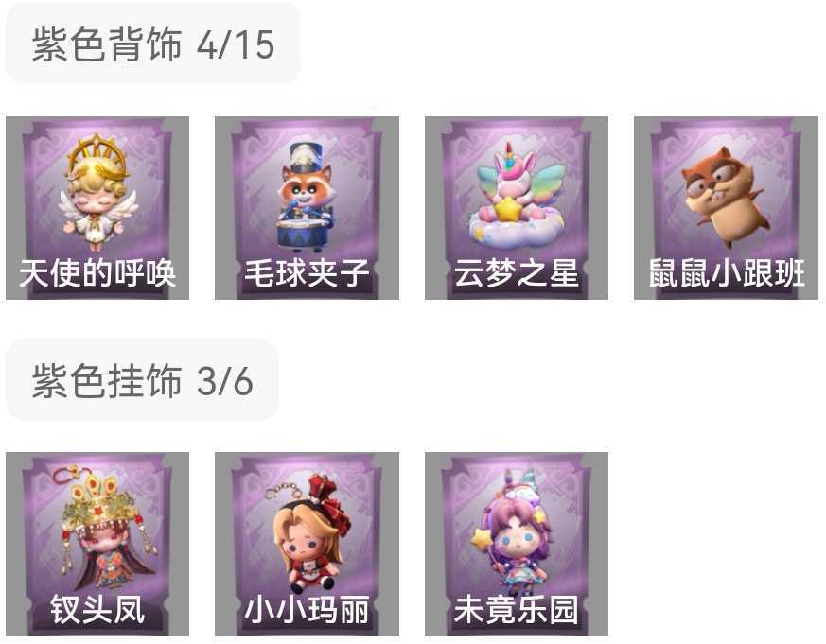
Task: Click the 天使的呼唤 name caption
Action: [x=97, y=272]
